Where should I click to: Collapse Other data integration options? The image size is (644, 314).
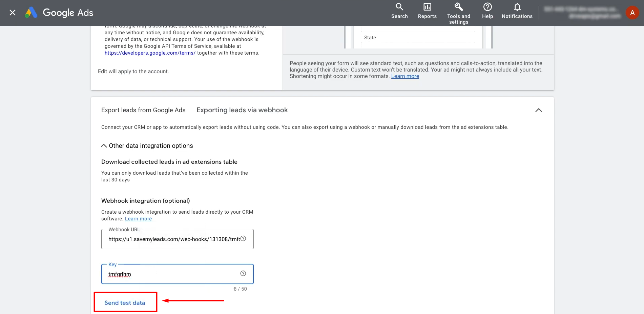click(104, 146)
